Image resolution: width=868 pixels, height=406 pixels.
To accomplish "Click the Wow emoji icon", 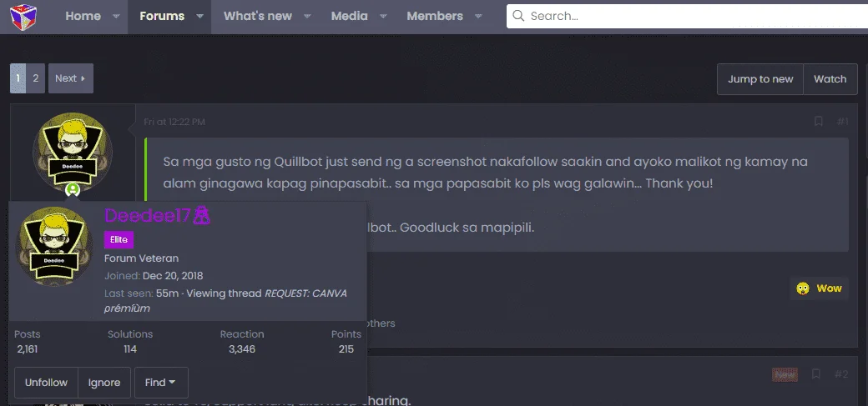I will pos(803,288).
